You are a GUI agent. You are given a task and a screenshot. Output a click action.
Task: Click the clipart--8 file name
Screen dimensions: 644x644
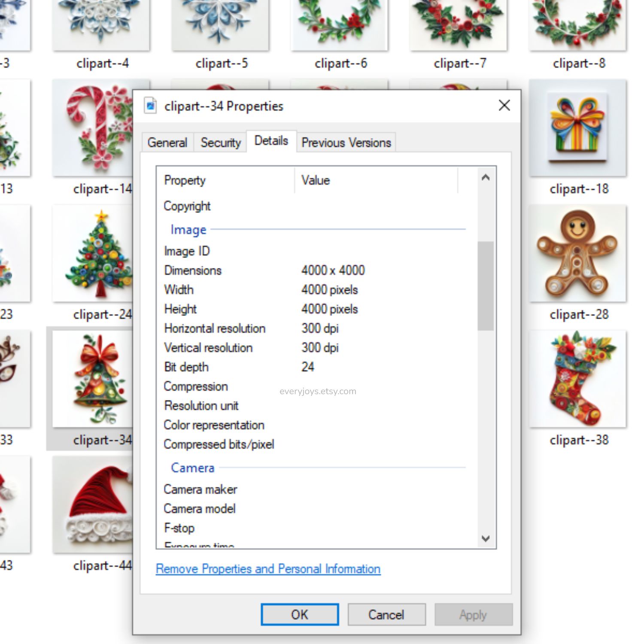579,63
